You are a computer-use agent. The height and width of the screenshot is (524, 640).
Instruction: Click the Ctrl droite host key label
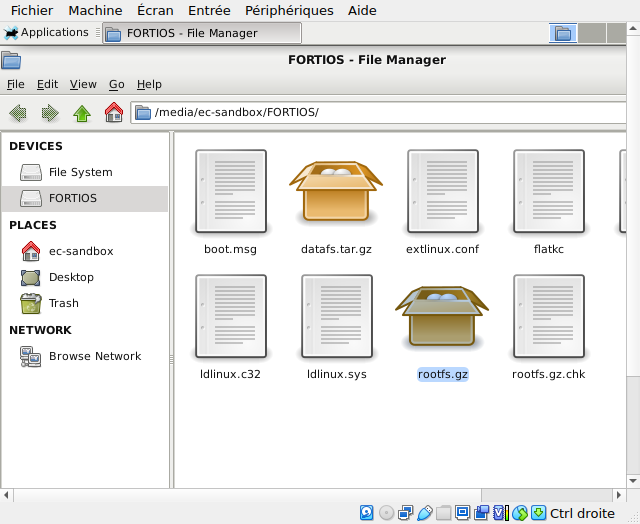[x=582, y=513]
